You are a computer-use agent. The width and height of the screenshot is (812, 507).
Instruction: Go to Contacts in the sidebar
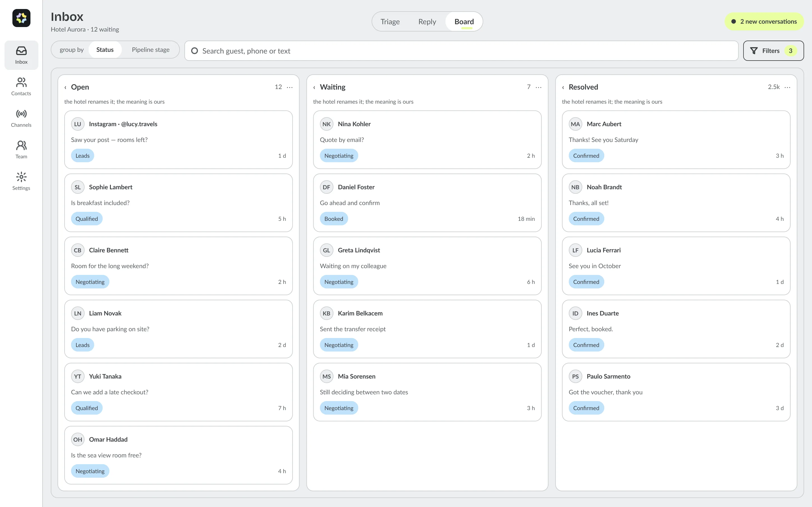tap(21, 86)
